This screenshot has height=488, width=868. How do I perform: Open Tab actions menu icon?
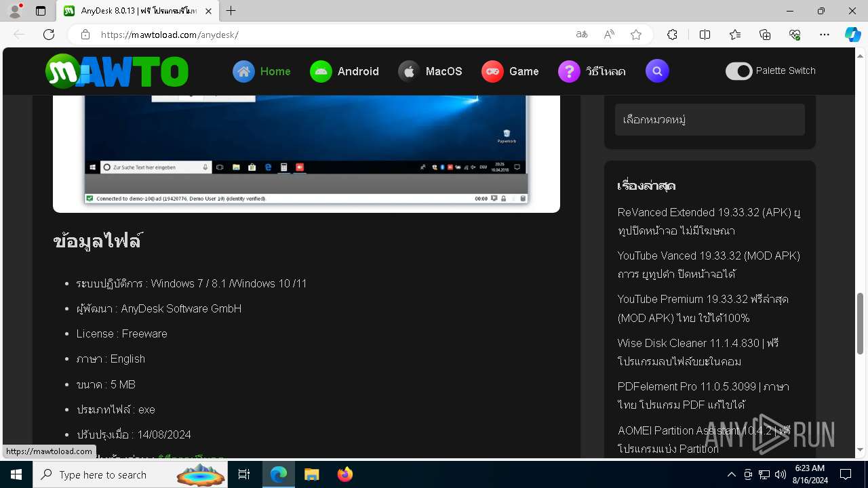click(41, 11)
